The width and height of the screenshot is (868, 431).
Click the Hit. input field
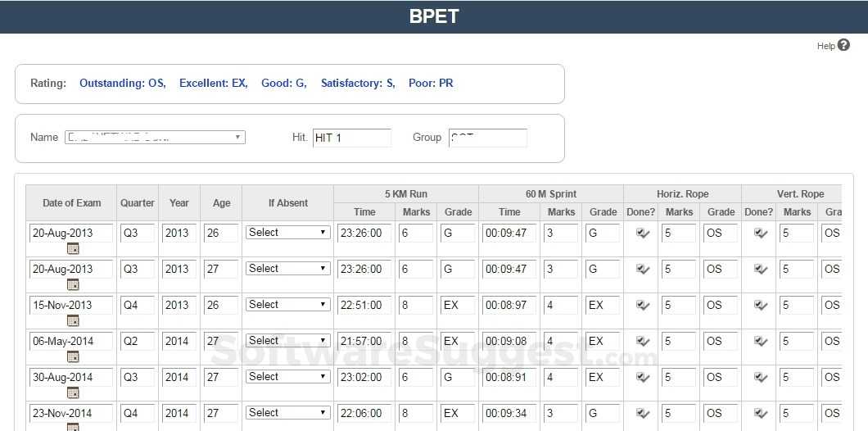pos(352,138)
